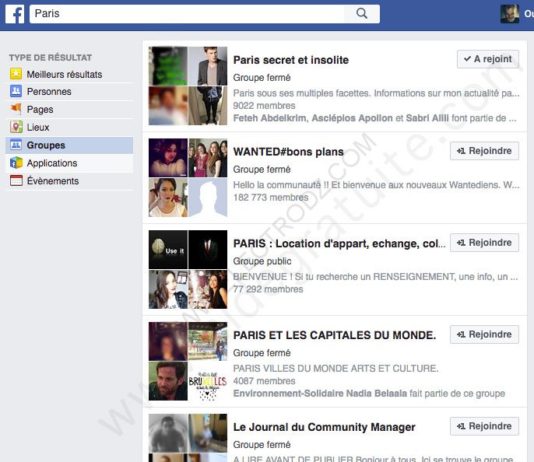Open the WANTED#bons plans group title
Screen dimensions: 534x462
[288, 152]
